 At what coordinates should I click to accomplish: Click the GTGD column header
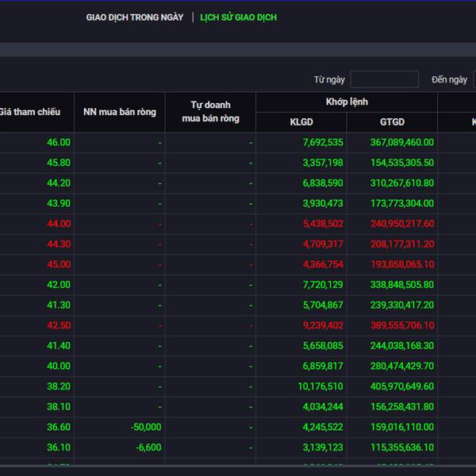(392, 122)
